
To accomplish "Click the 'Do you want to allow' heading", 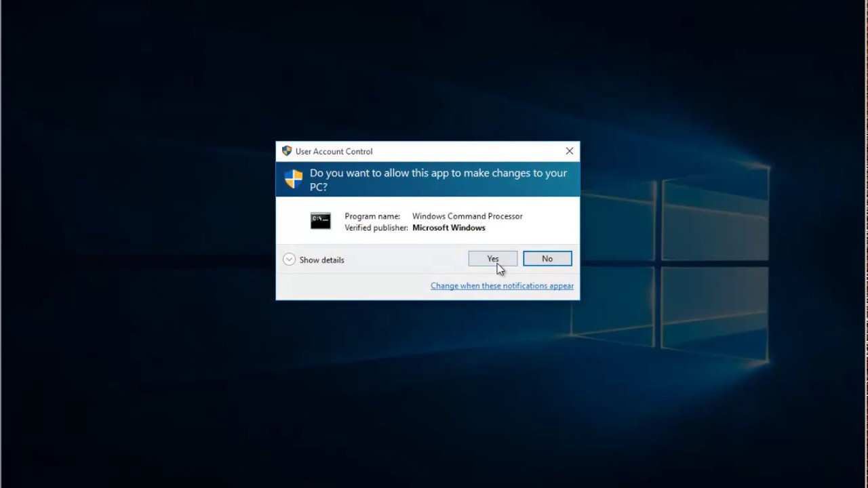I will tap(438, 180).
